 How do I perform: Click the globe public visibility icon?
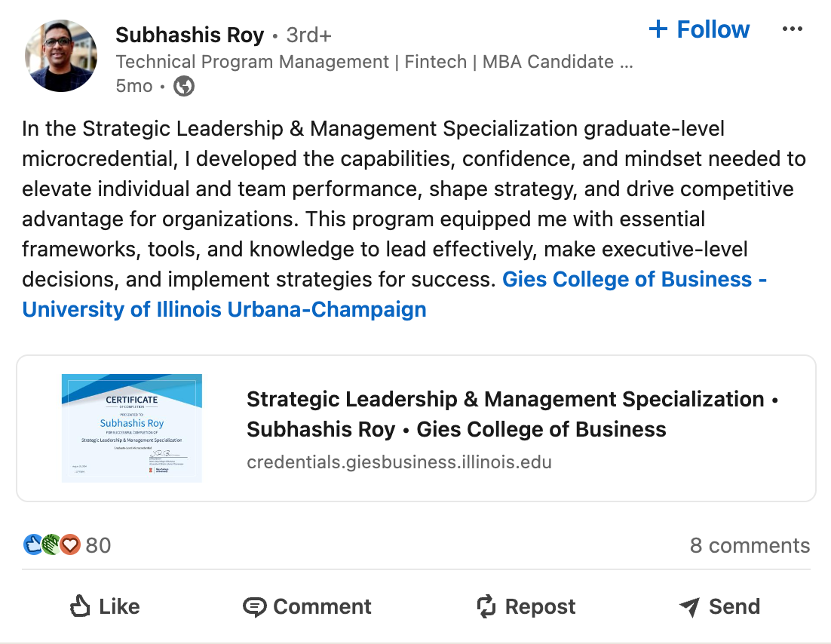pos(184,87)
